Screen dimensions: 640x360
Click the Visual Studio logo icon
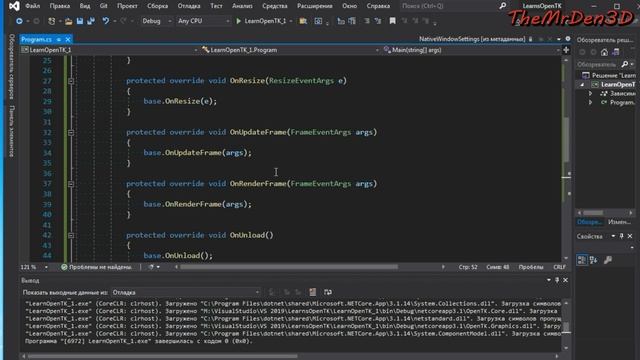coord(14,6)
